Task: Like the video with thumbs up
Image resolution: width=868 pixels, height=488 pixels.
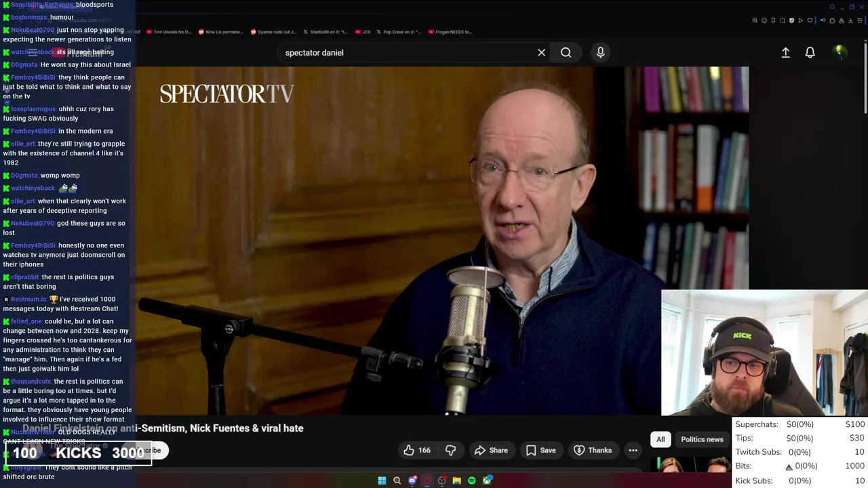Action: (x=417, y=450)
